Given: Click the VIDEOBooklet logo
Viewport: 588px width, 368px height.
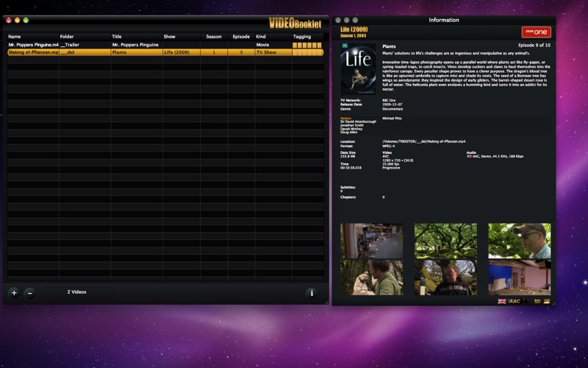Looking at the screenshot, I should pyautogui.click(x=295, y=24).
